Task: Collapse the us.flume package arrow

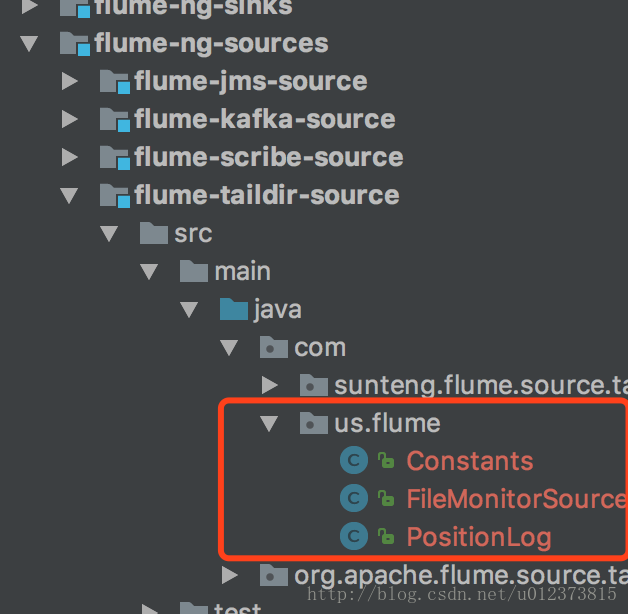Action: pyautogui.click(x=269, y=423)
